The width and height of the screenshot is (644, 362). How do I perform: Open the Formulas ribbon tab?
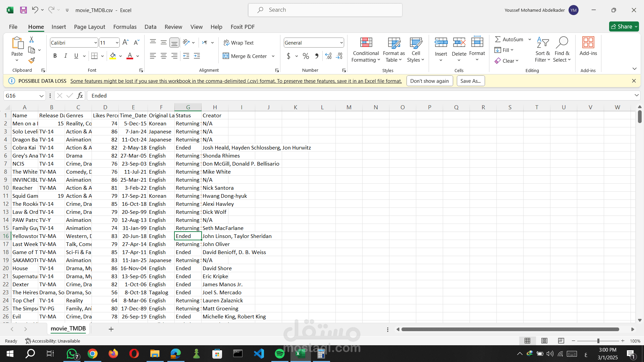coord(125,27)
